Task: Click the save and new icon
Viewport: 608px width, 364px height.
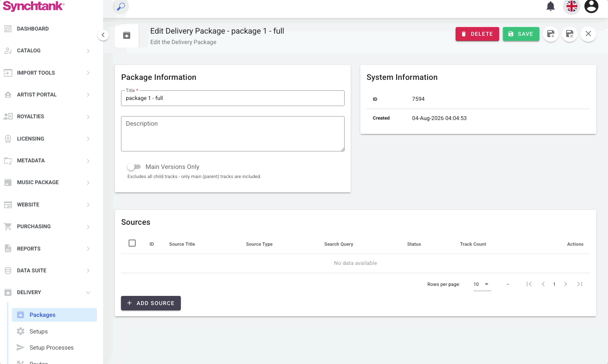Action: [x=551, y=34]
